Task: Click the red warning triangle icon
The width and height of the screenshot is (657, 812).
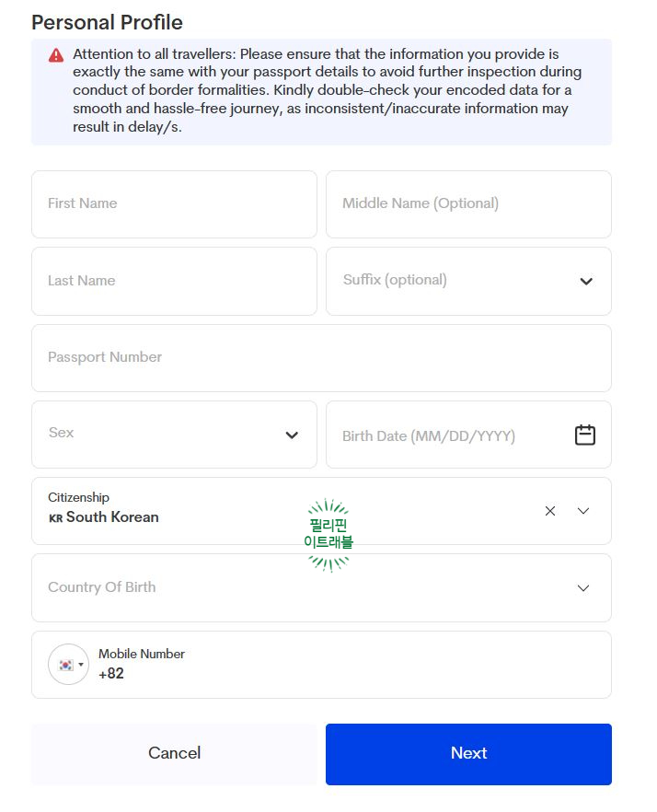Action: (56, 55)
